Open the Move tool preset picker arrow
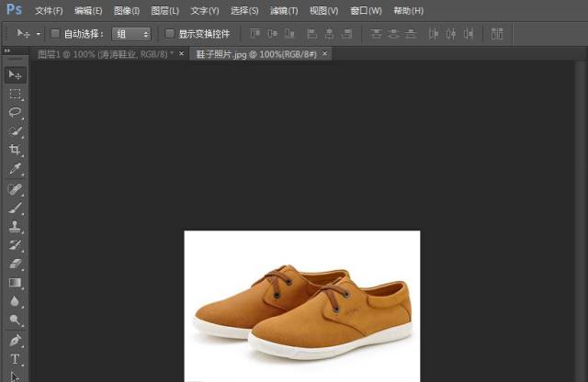This screenshot has width=588, height=382. pyautogui.click(x=39, y=34)
